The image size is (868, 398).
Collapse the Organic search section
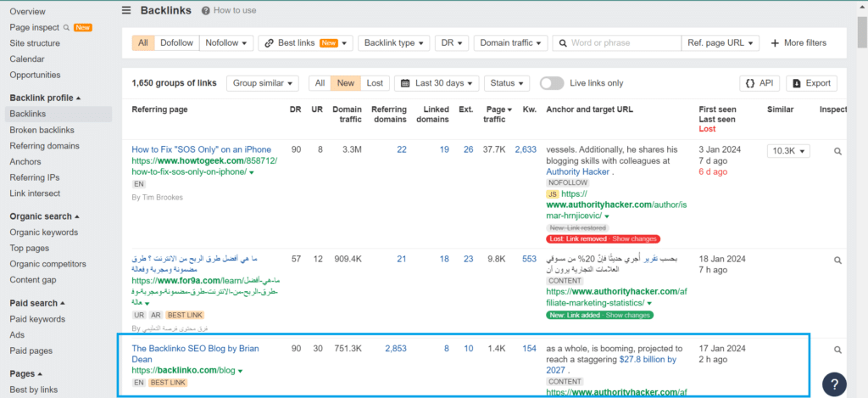click(x=44, y=216)
